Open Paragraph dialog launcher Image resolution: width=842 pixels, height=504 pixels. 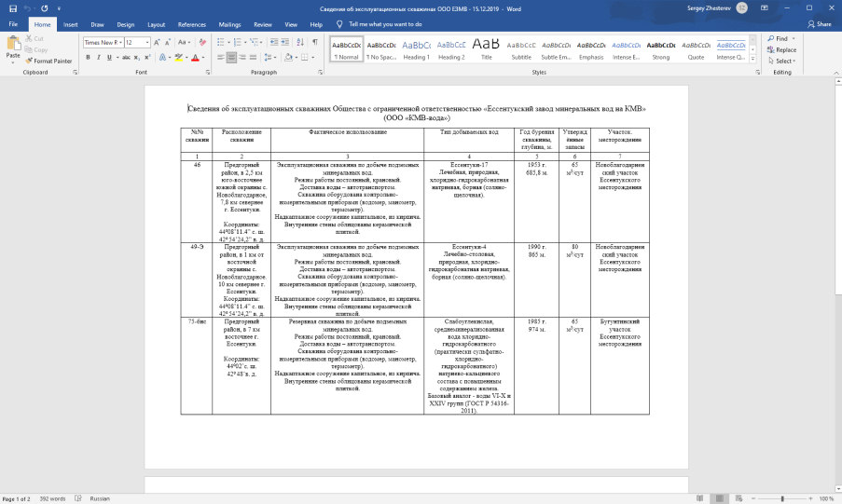pyautogui.click(x=320, y=73)
